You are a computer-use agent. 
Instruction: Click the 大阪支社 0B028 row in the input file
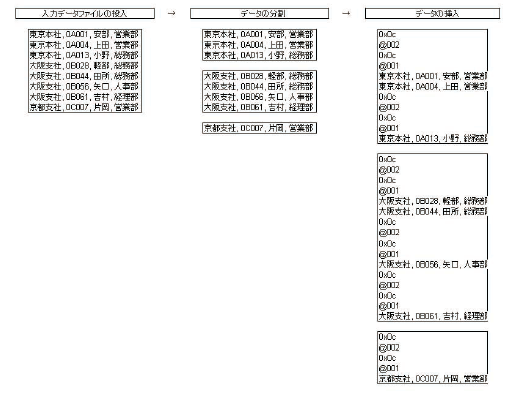(84, 66)
